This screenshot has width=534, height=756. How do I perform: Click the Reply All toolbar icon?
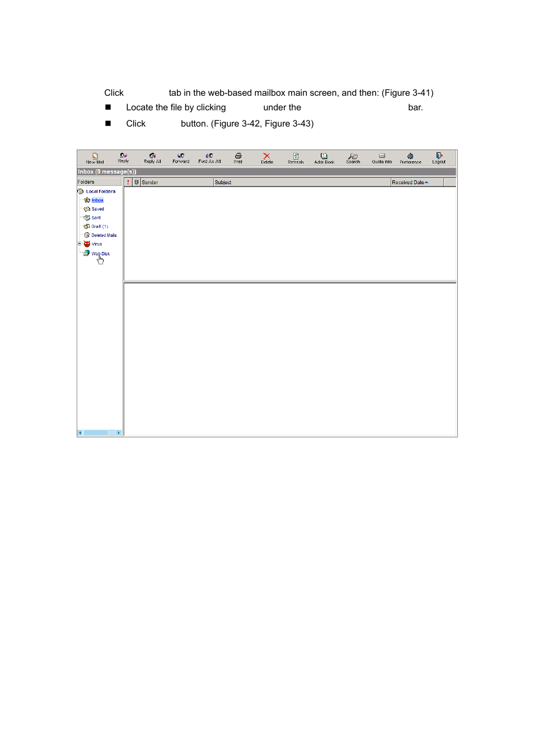[x=152, y=158]
